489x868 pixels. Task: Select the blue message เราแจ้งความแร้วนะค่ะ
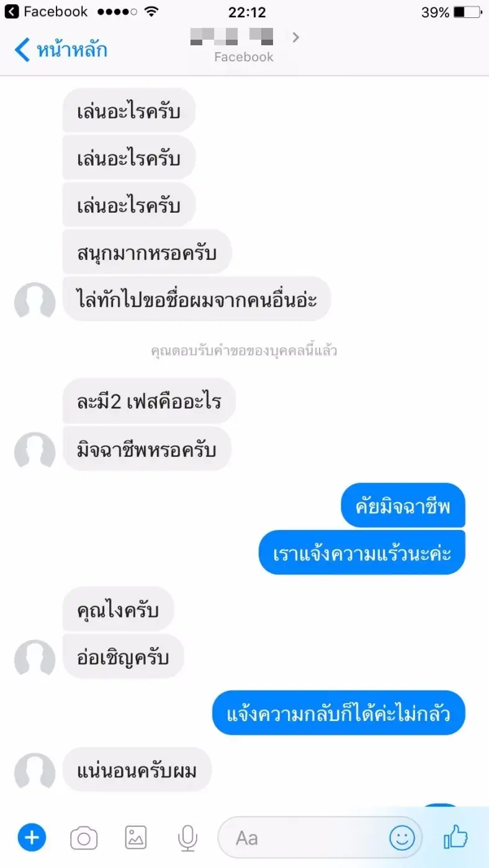click(x=362, y=552)
